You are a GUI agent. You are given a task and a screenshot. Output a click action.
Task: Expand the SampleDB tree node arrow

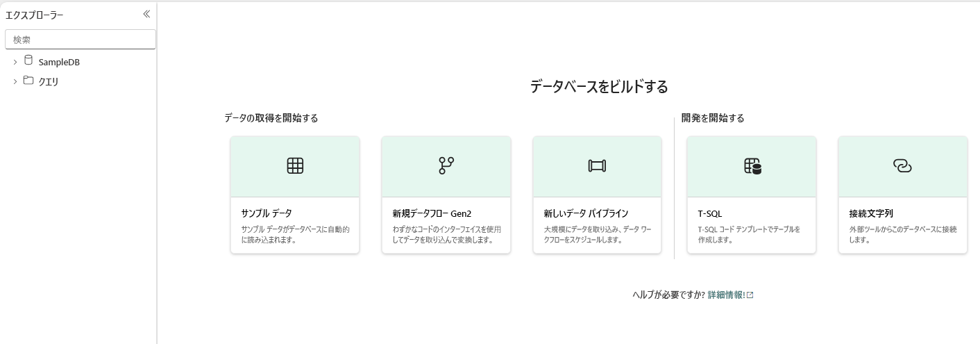15,62
